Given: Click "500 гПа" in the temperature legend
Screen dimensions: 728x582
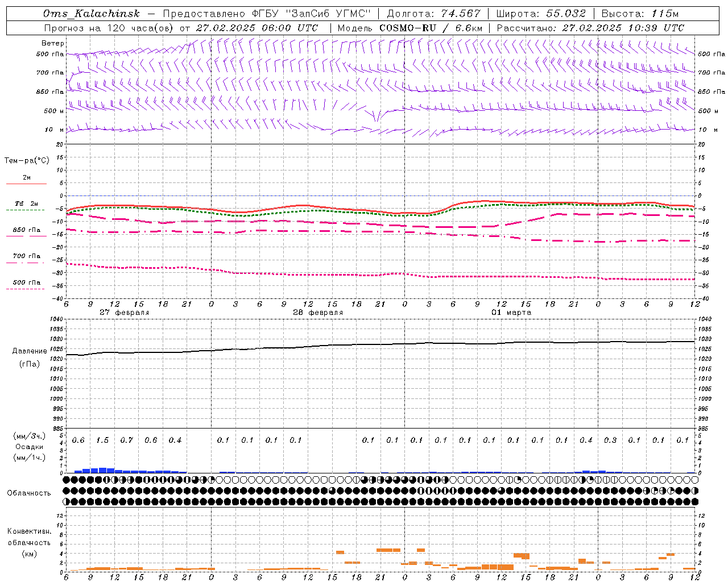Looking at the screenshot, I should pos(26,282).
